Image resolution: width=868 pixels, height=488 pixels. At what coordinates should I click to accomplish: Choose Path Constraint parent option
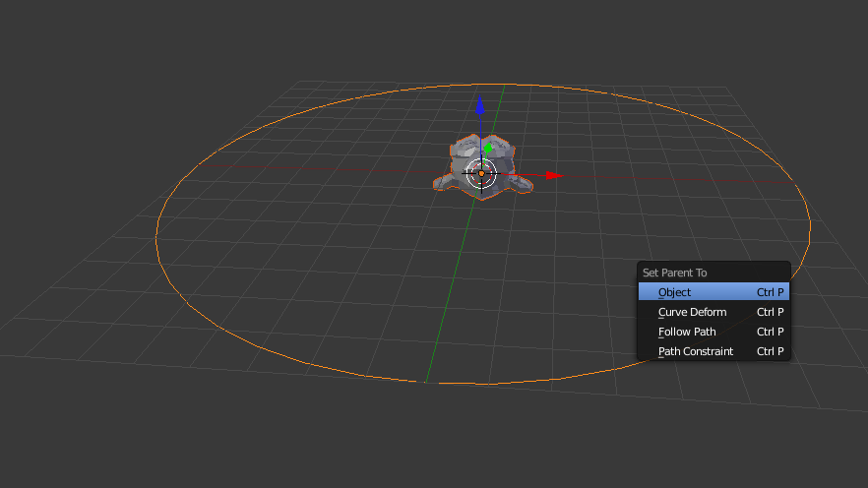click(x=713, y=351)
